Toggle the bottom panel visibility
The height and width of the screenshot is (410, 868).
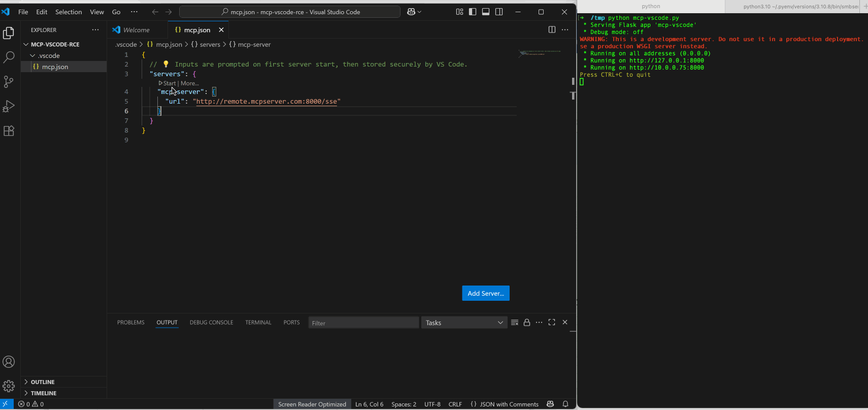tap(486, 12)
